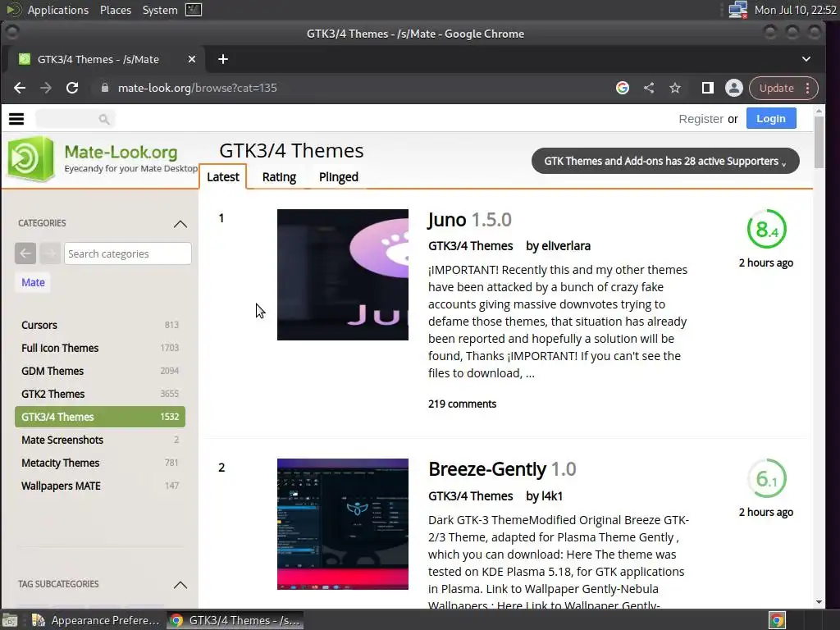
Task: Go back with browser back arrow
Action: pos(20,88)
